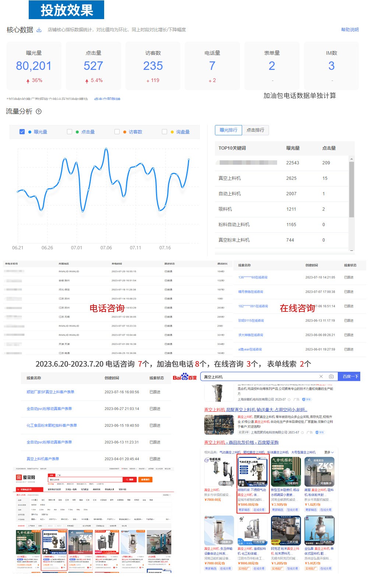Click the download icon beside 核心数据
Viewport: 368px width, 588px height.
[x=39, y=30]
